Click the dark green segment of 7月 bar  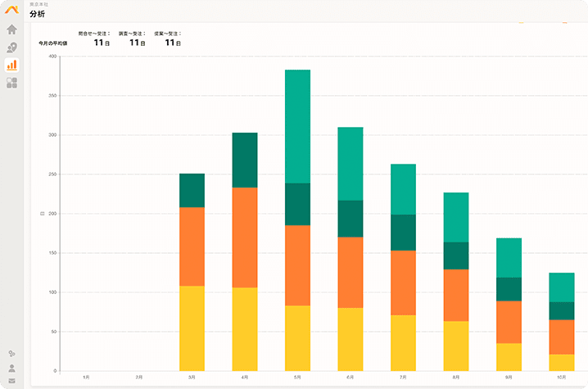(403, 233)
